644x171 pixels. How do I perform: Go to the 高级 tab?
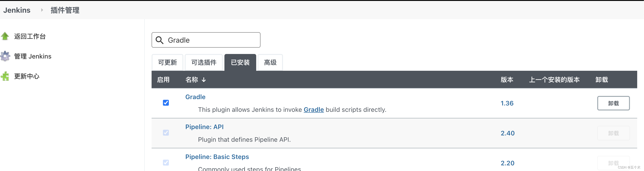click(x=270, y=63)
